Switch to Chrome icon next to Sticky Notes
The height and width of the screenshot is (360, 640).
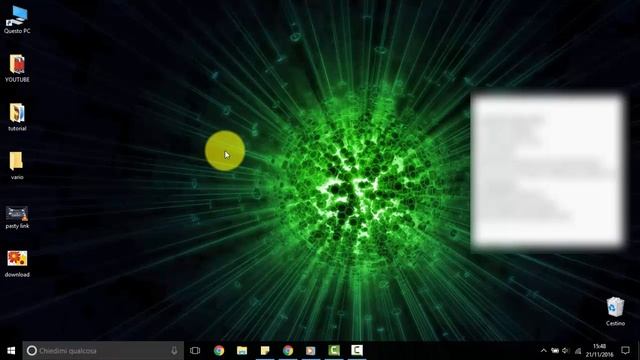coord(288,351)
